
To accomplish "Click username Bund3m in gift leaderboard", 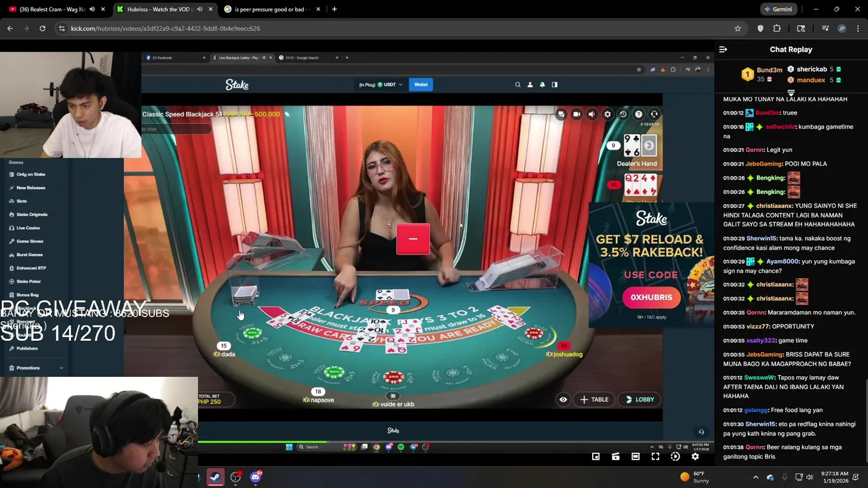I will (x=770, y=70).
